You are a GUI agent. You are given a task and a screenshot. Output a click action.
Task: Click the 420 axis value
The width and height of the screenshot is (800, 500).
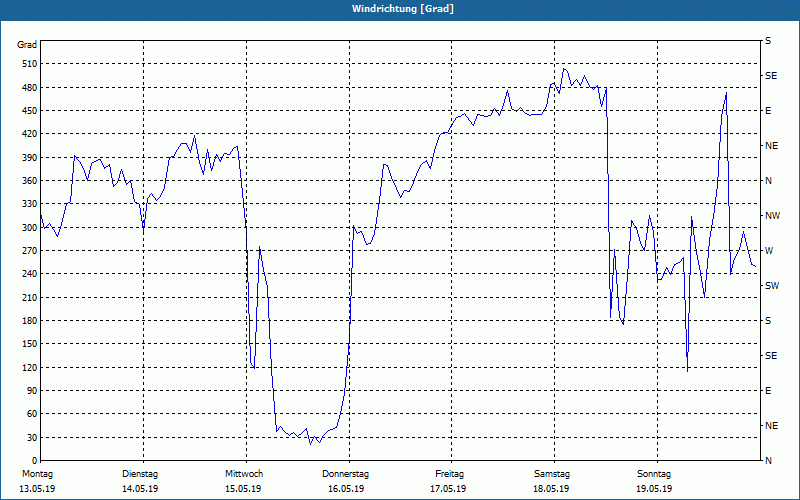pyautogui.click(x=30, y=134)
